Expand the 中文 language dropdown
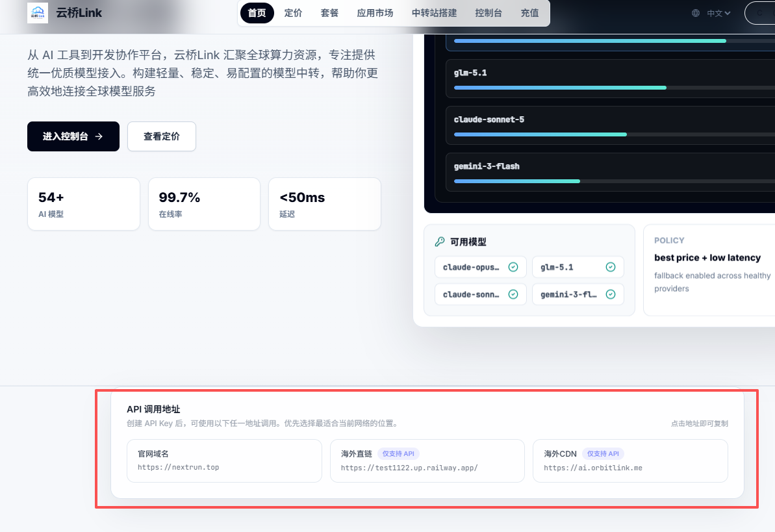The height and width of the screenshot is (532, 775). (x=718, y=14)
